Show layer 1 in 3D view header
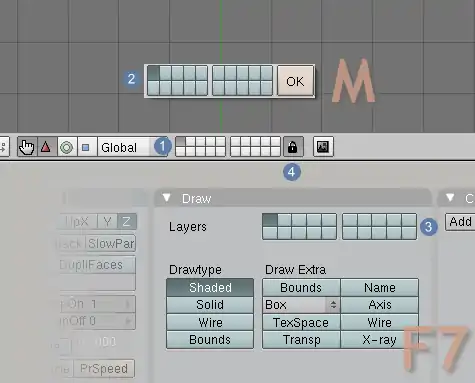The image size is (475, 383). pyautogui.click(x=180, y=142)
